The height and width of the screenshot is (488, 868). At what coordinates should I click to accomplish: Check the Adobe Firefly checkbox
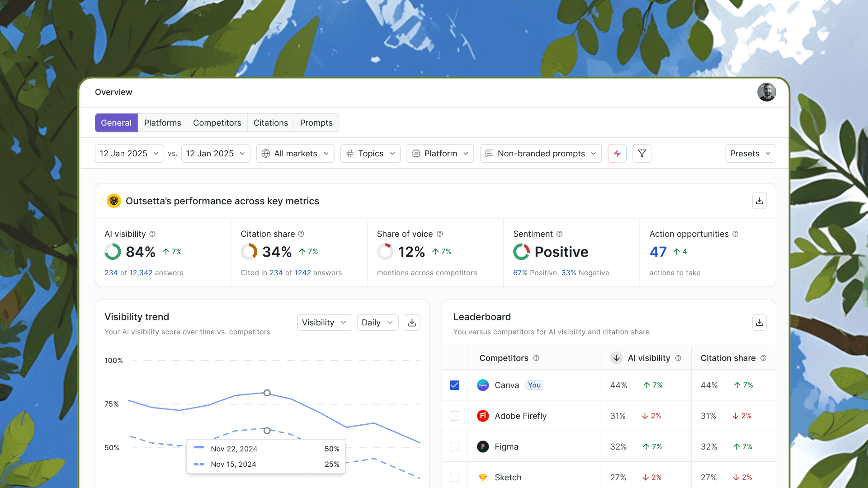coord(454,416)
